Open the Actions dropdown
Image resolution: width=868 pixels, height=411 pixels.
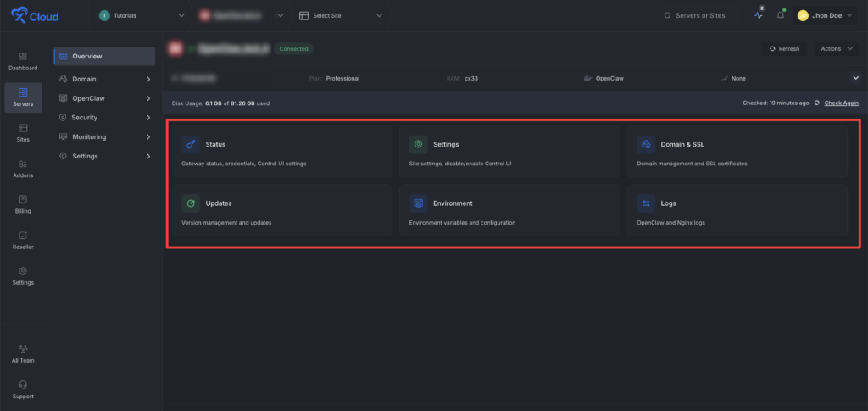[x=835, y=48]
